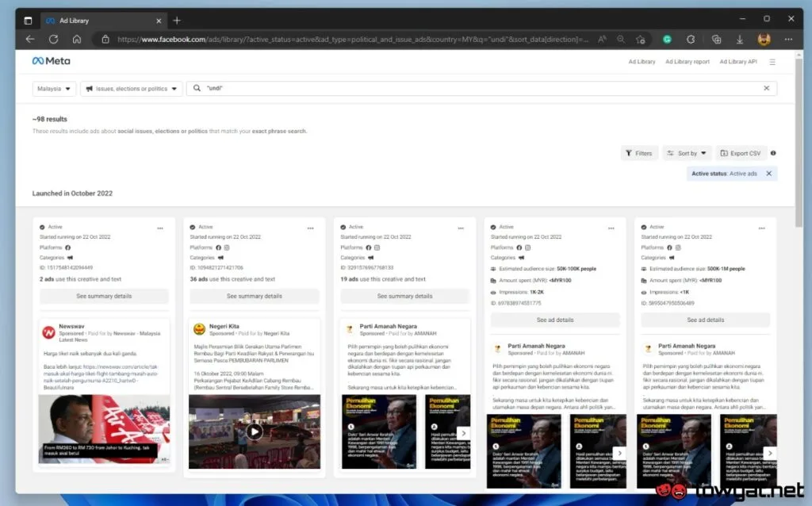Open browser collections icon

716,40
